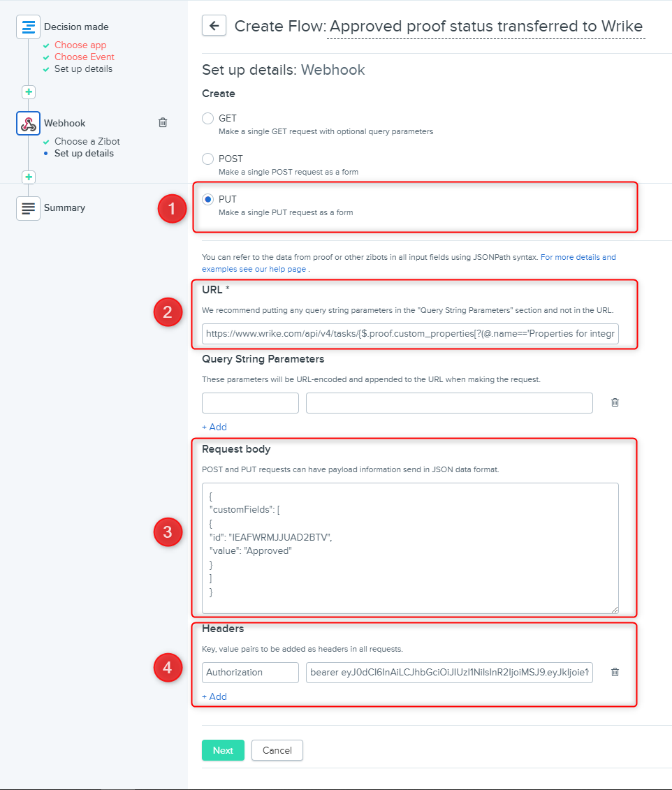
Task: Remove the query string parameter row
Action: pyautogui.click(x=615, y=402)
